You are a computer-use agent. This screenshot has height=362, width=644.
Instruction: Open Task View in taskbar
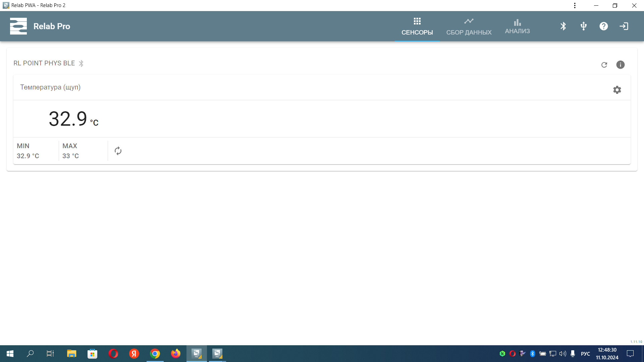[50, 354]
